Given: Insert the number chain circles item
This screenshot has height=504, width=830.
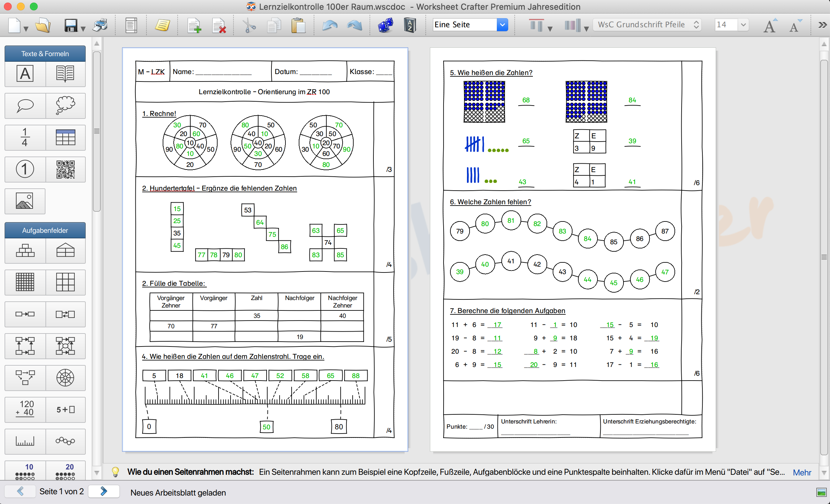Looking at the screenshot, I should click(65, 441).
